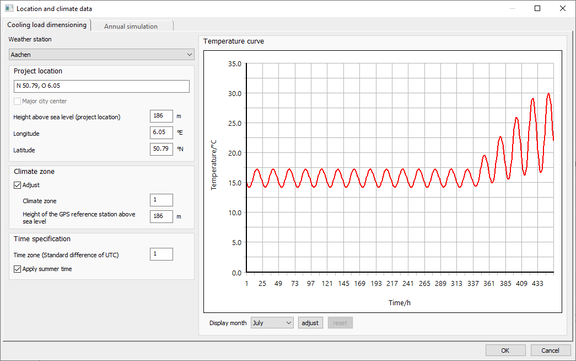Focus the Project location coordinates field
576x361 pixels.
point(102,86)
